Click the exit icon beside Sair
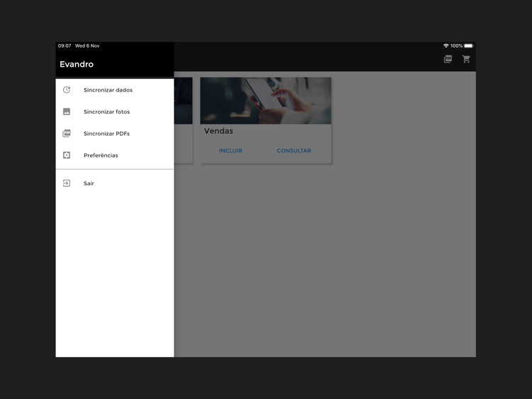 tap(67, 183)
